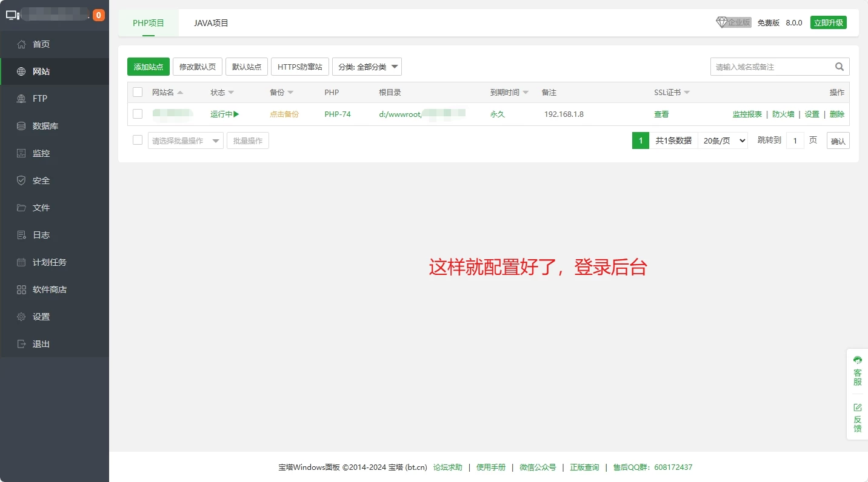Image resolution: width=868 pixels, height=482 pixels.
Task: Click the green 添加站点 button
Action: tap(149, 67)
